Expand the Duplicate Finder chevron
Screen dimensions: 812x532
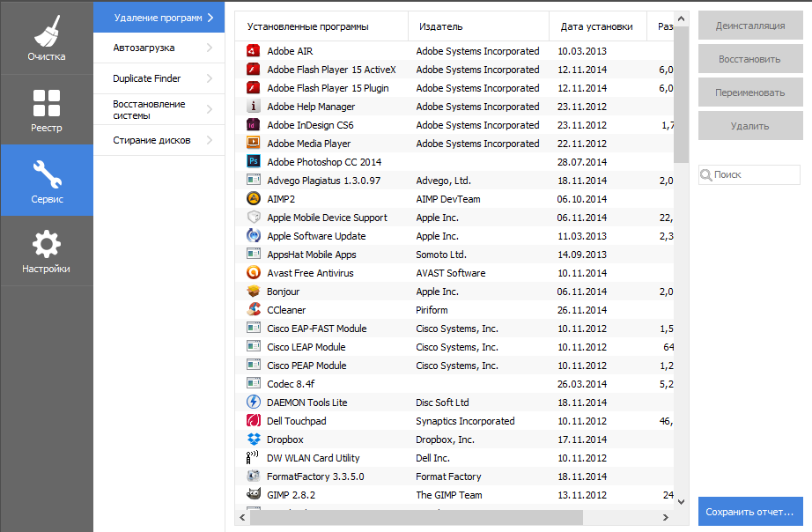(210, 78)
